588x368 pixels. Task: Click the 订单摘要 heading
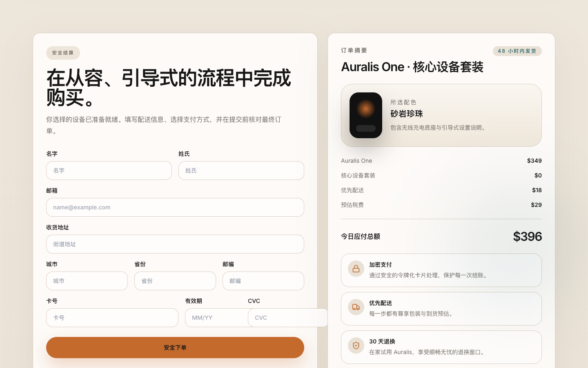(x=354, y=50)
